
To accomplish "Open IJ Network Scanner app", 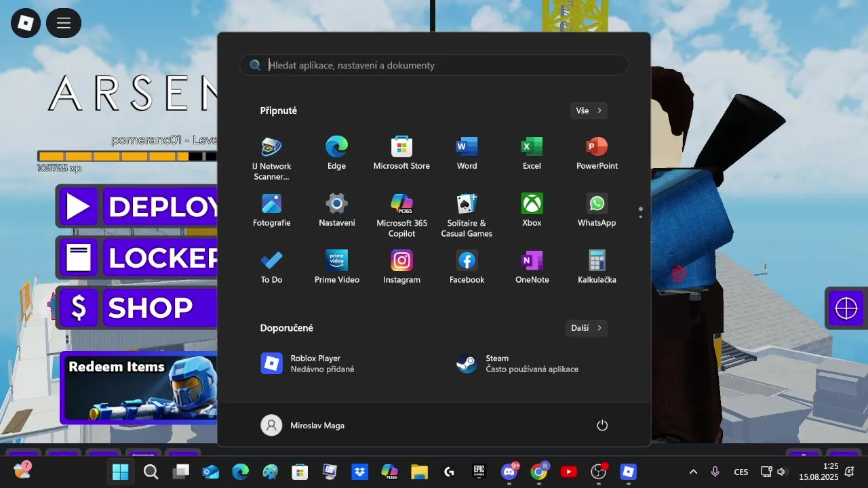I will click(x=271, y=158).
